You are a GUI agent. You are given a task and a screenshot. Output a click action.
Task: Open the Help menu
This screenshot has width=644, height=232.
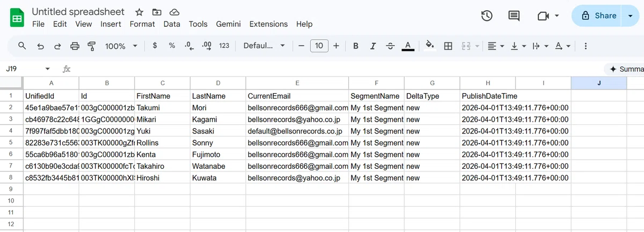[304, 24]
